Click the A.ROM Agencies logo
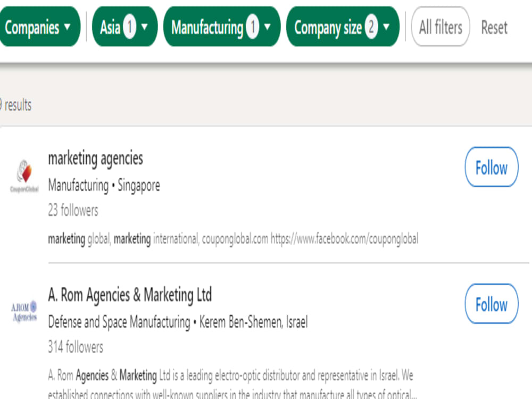 [24, 311]
